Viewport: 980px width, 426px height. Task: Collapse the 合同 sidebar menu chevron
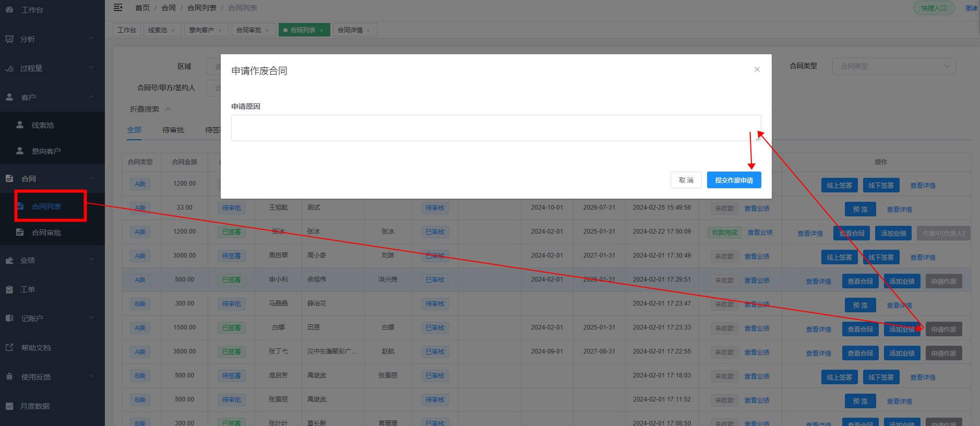pyautogui.click(x=91, y=178)
